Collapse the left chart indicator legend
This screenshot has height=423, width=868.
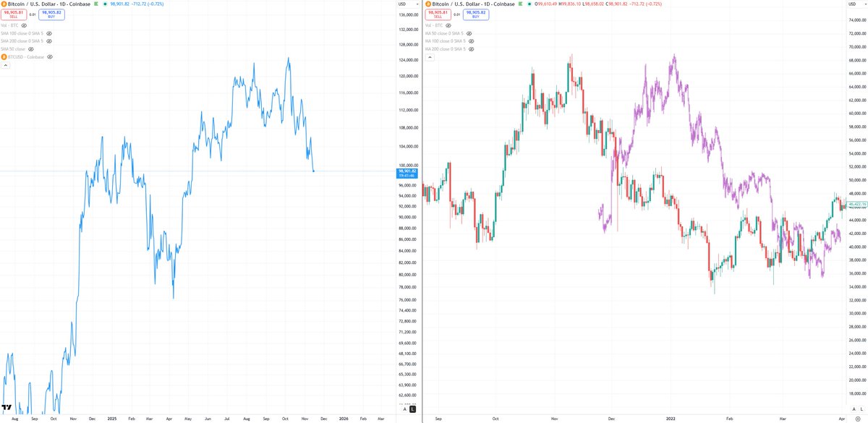[4, 65]
